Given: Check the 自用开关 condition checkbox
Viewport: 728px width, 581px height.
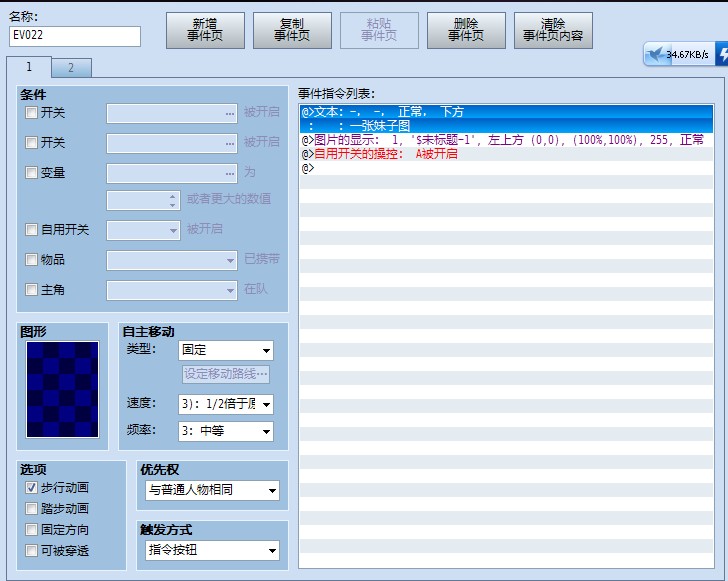Looking at the screenshot, I should tap(31, 229).
